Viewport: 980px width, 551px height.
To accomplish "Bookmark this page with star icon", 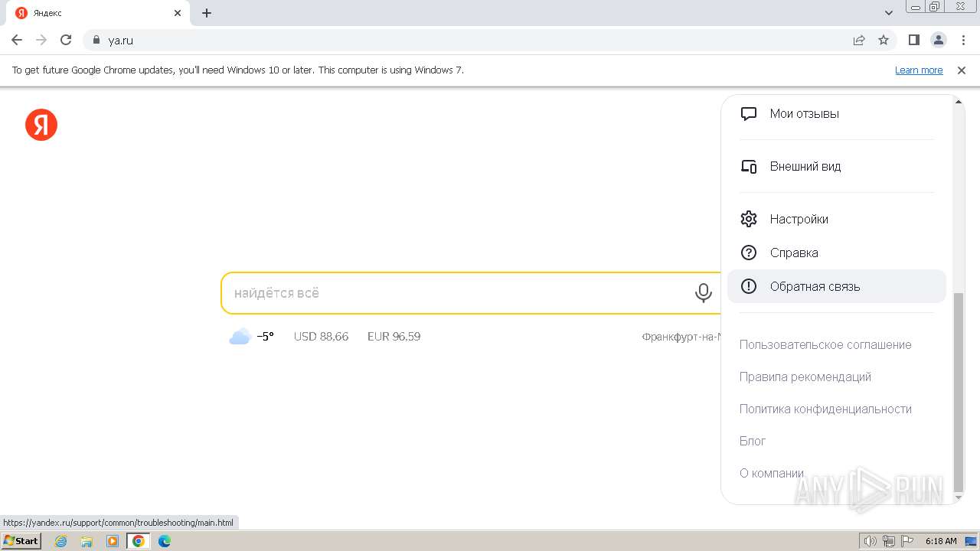I will pyautogui.click(x=884, y=40).
